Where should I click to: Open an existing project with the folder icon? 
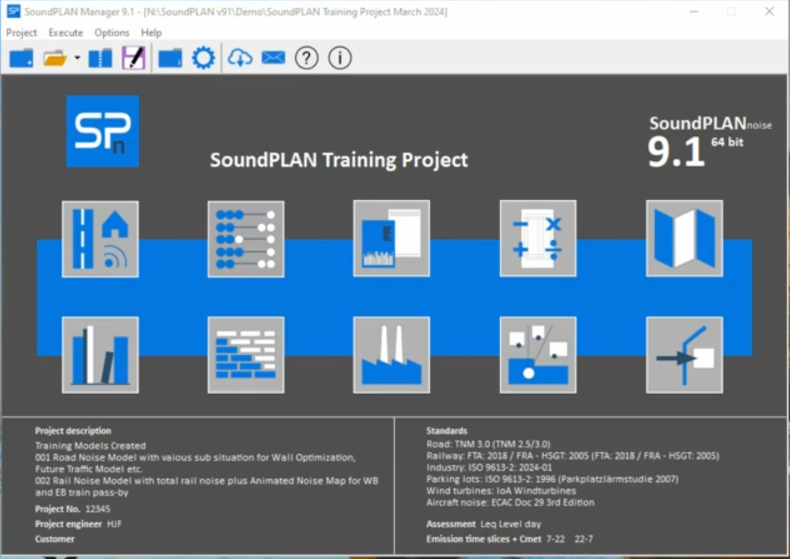54,58
